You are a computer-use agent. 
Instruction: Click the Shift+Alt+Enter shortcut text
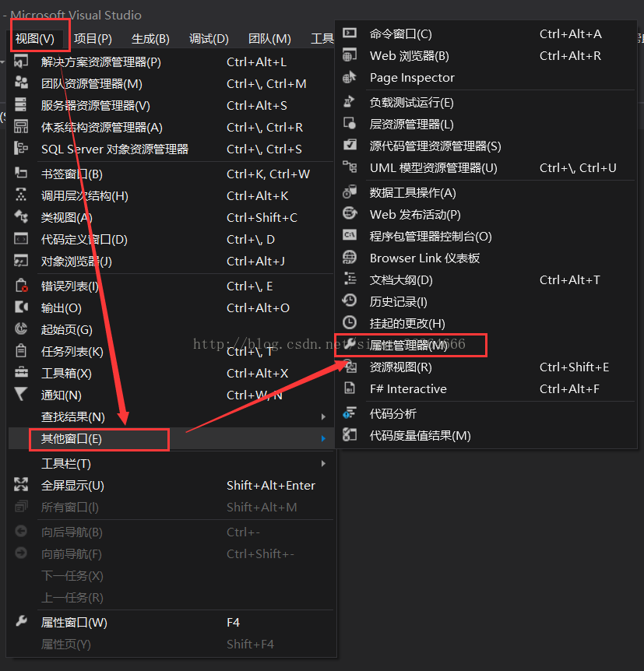(271, 485)
